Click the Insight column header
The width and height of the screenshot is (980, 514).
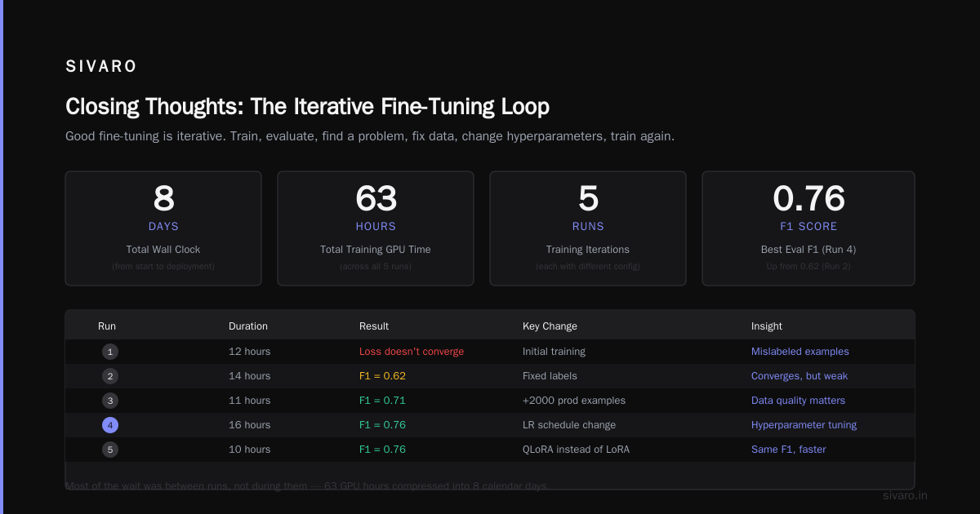767,326
